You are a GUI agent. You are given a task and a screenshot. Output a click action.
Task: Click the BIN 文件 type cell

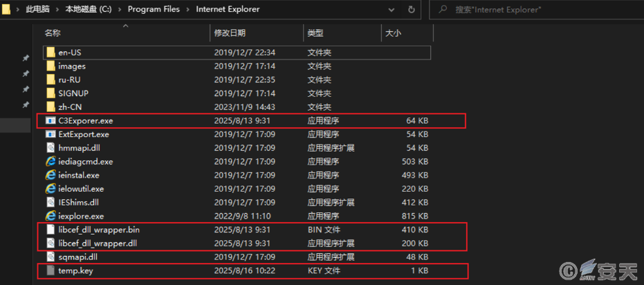point(324,230)
